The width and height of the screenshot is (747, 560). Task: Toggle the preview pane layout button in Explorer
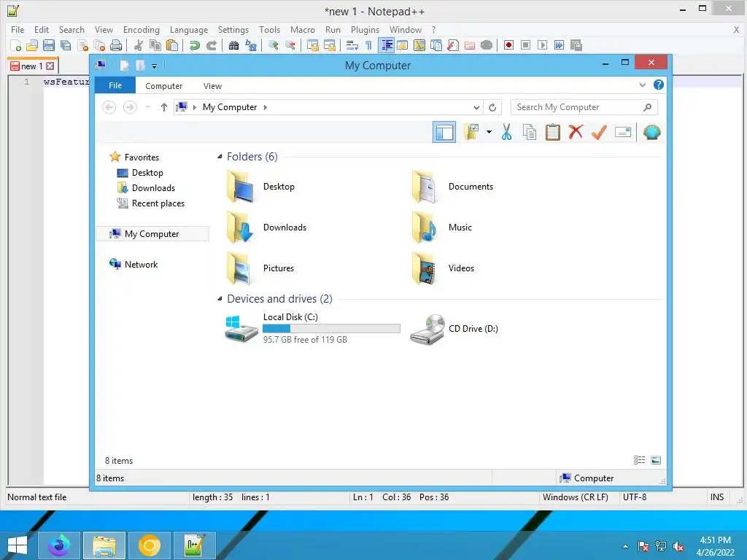click(x=444, y=133)
